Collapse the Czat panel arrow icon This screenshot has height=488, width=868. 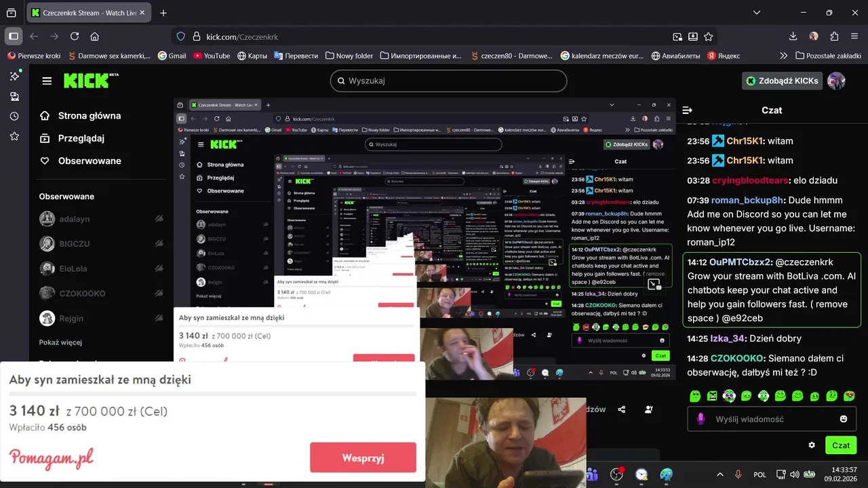click(x=687, y=110)
